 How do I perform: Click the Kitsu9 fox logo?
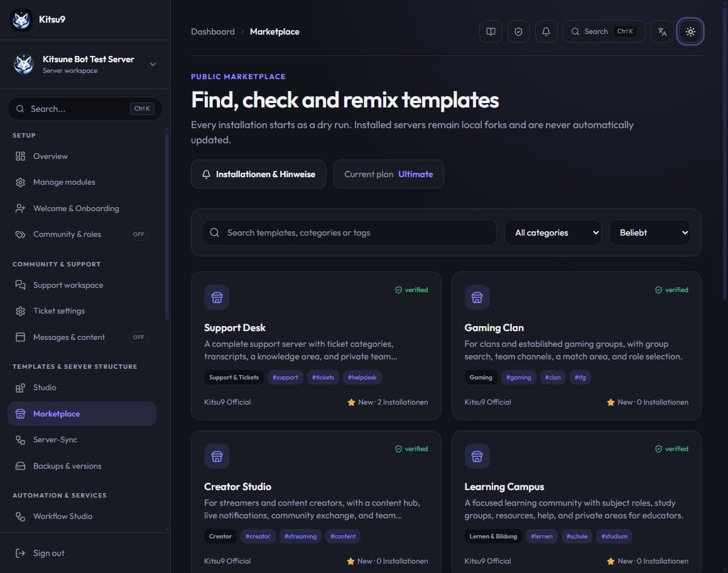click(x=21, y=19)
